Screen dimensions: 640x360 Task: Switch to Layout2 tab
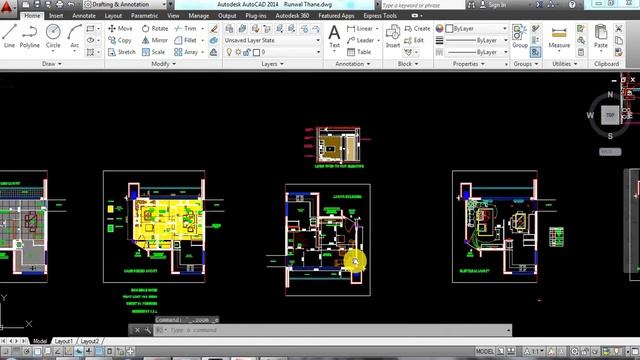pos(89,341)
